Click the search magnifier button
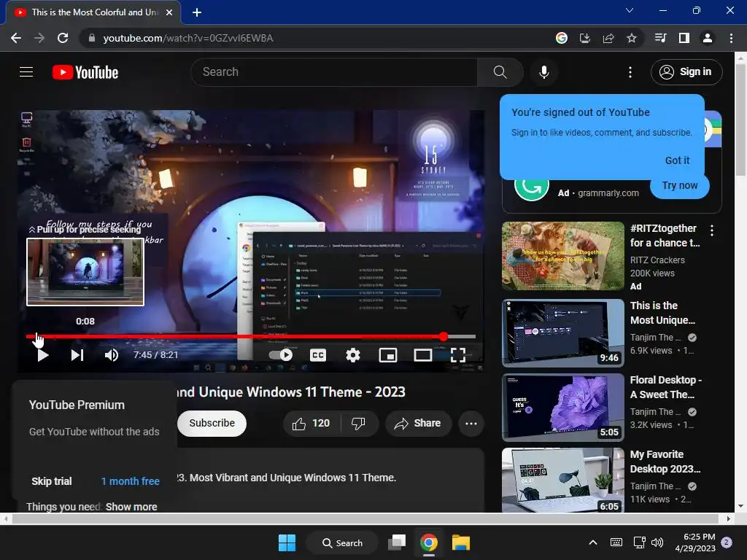The width and height of the screenshot is (747, 560). click(x=500, y=72)
